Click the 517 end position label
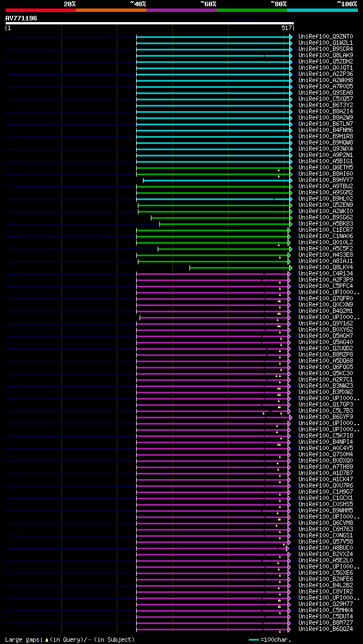Screen dimensions: 363x644 [x=286, y=28]
